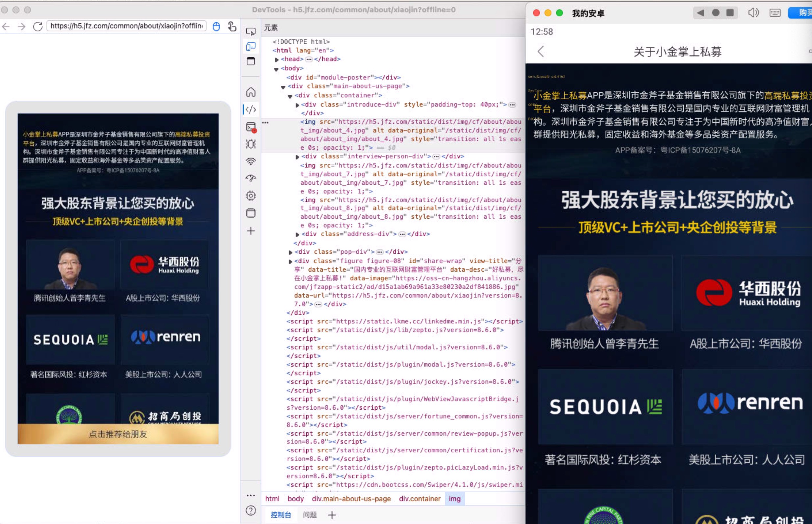Collapse the body element node
The image size is (812, 524).
point(276,69)
